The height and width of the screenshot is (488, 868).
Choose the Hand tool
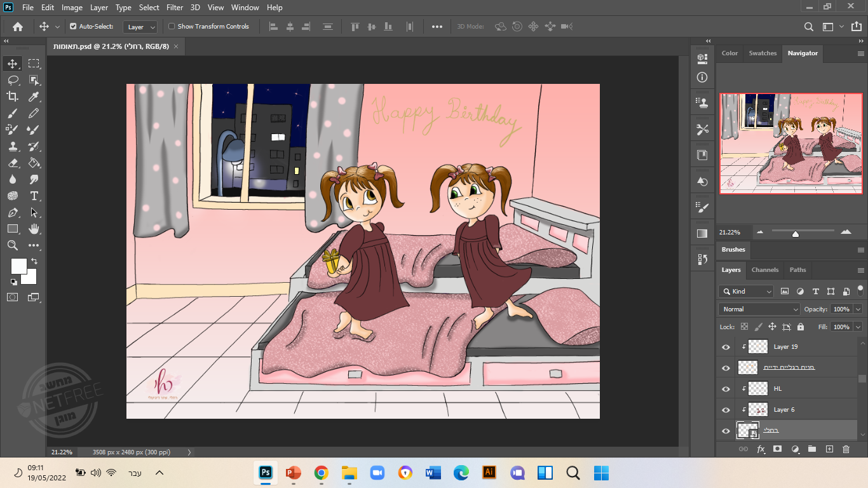[34, 229]
